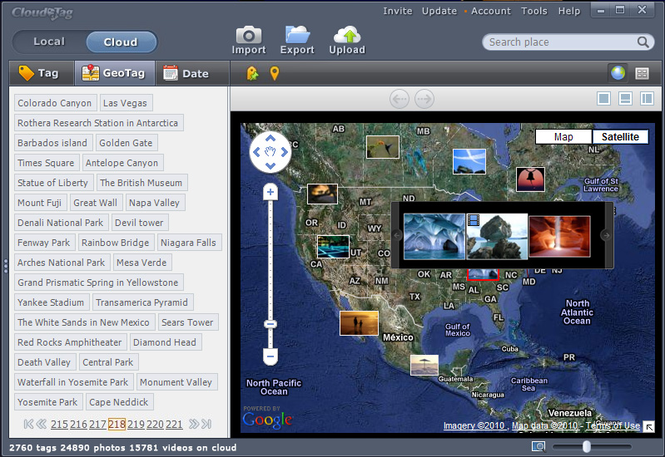Click the left panel collapse handle
This screenshot has height=457, width=665.
pos(5,266)
